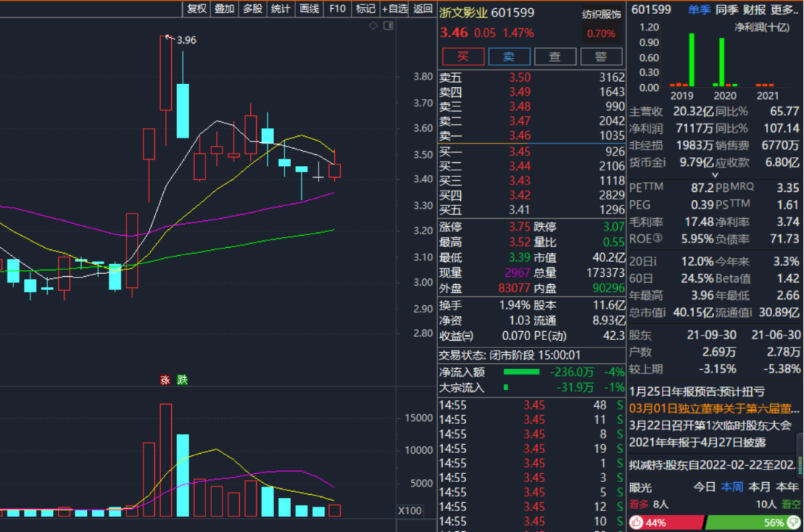
Task: Click the red 张 marker on chart
Action: tap(165, 379)
